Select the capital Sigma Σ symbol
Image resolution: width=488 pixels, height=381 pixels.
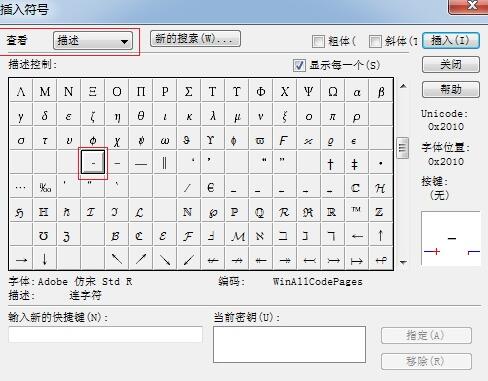[189, 91]
